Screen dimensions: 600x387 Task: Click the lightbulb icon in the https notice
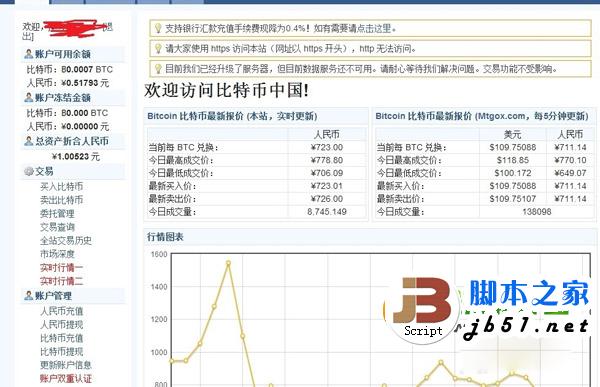(x=158, y=49)
